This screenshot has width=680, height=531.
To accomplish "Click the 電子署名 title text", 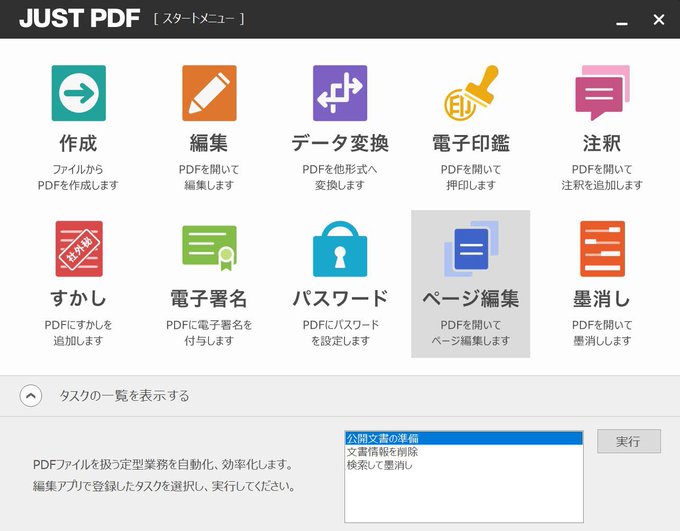I will pyautogui.click(x=209, y=298).
